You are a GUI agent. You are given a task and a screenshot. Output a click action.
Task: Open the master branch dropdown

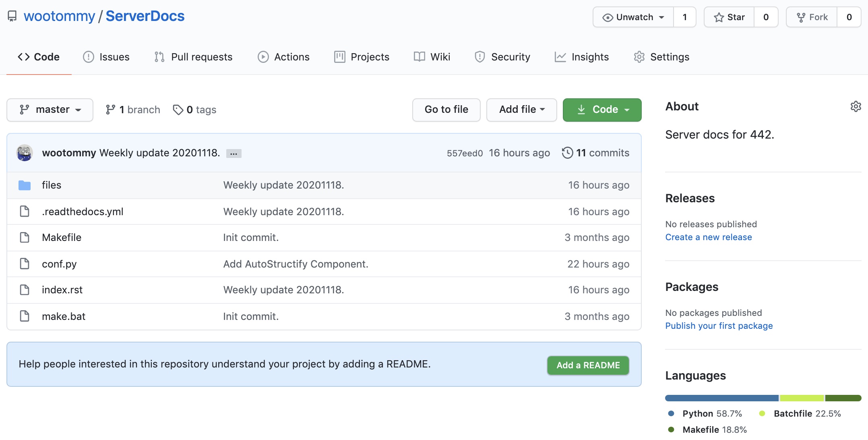coord(50,110)
